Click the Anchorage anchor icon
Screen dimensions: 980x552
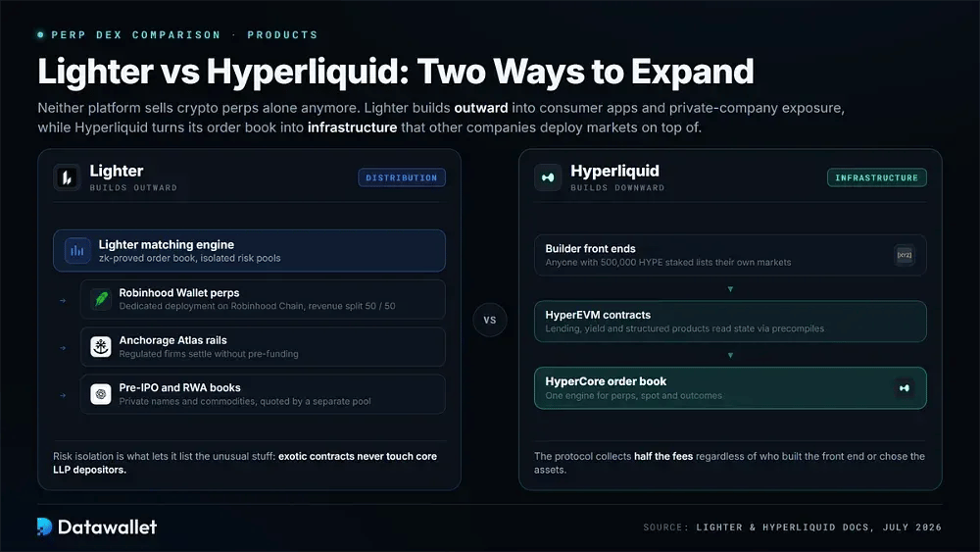[101, 346]
